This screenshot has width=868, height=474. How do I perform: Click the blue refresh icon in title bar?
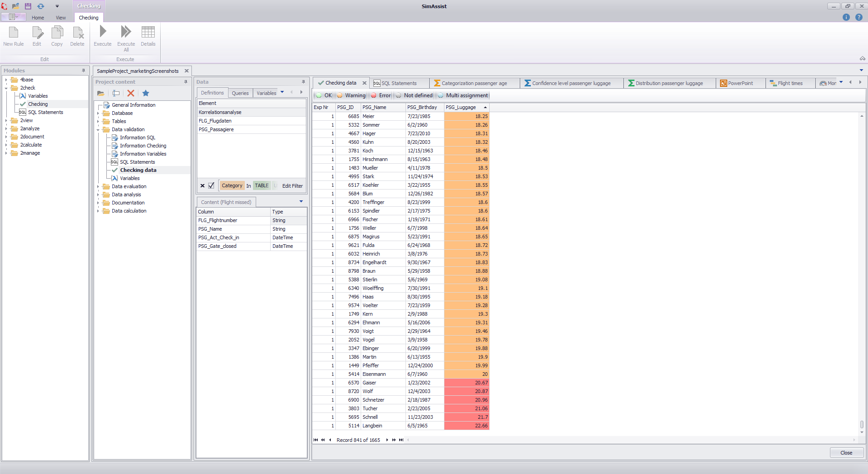(x=41, y=6)
